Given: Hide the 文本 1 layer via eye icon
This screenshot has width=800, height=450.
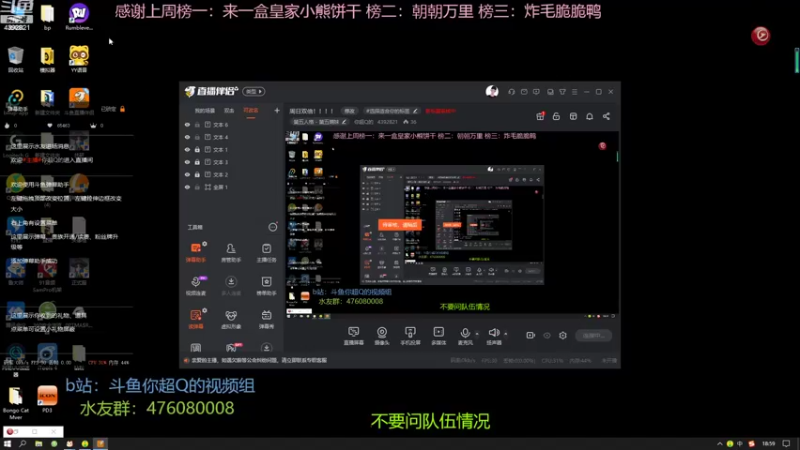Looking at the screenshot, I should click(187, 149).
